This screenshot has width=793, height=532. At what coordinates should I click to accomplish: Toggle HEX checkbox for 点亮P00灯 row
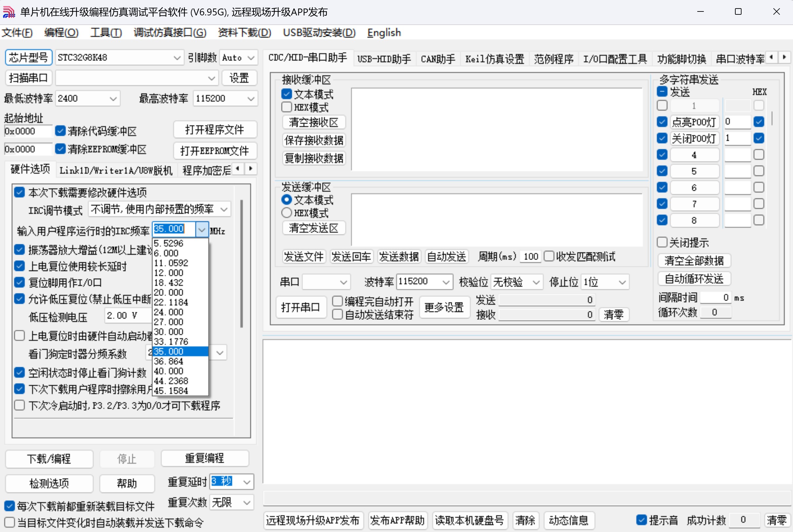point(759,122)
